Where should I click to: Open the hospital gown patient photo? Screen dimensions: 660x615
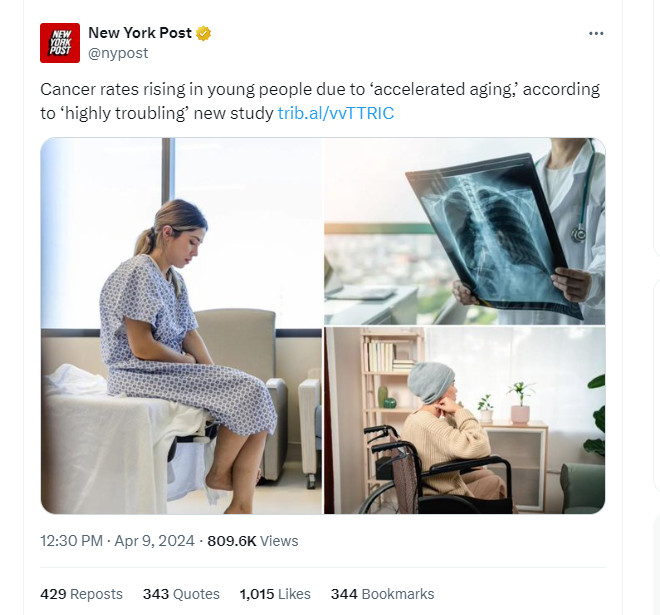(181, 326)
